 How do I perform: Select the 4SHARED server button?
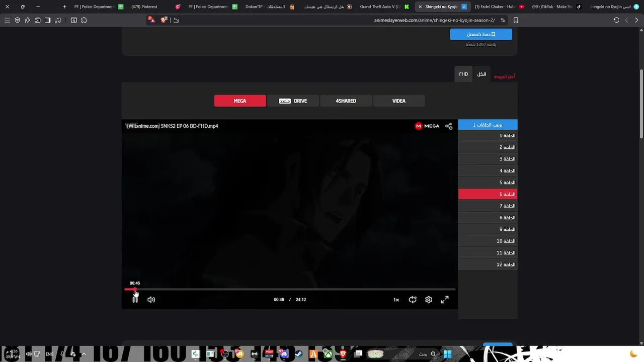point(346,101)
